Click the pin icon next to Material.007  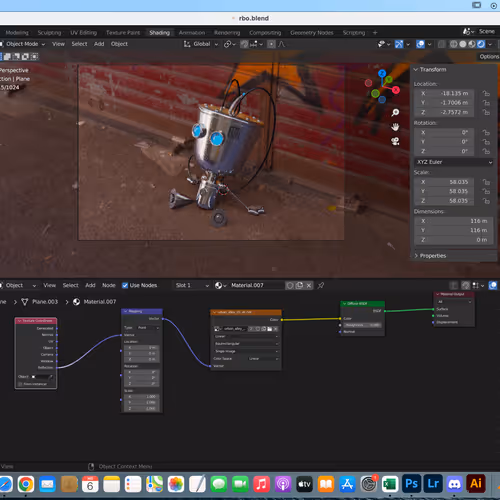click(x=321, y=285)
